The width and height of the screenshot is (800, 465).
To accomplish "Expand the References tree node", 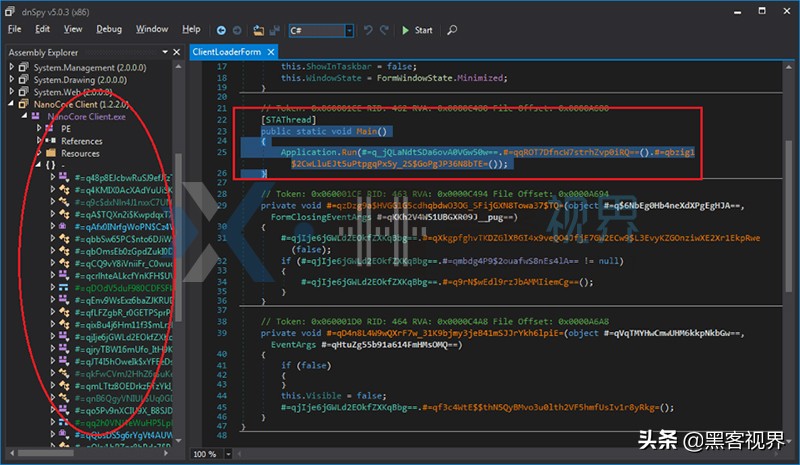I will (39, 141).
